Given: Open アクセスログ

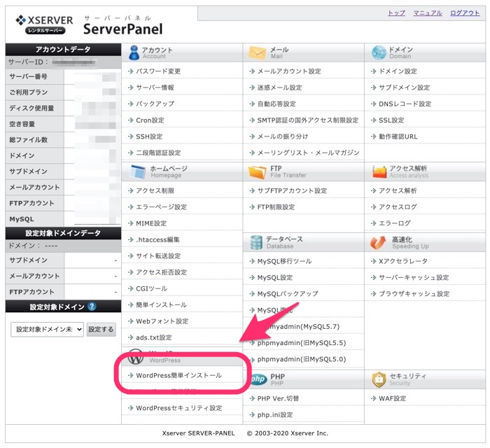Looking at the screenshot, I should point(398,206).
